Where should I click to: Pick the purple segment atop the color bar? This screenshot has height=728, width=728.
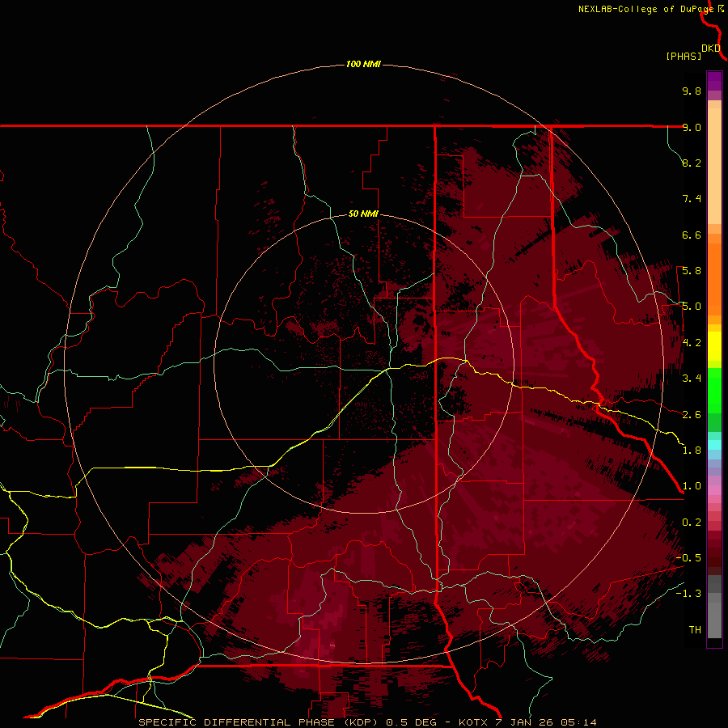pos(714,81)
